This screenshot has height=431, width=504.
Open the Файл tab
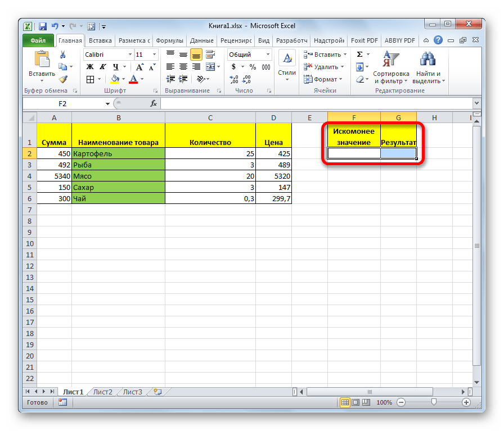point(38,40)
